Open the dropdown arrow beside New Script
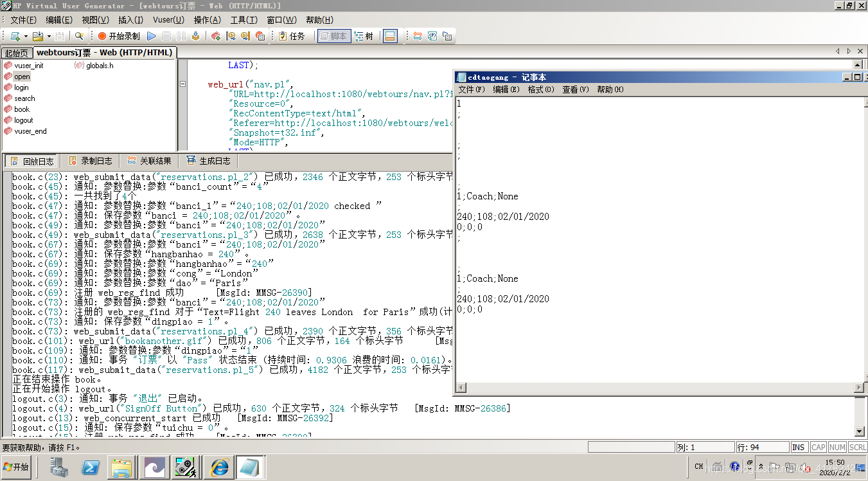This screenshot has height=481, width=868. click(x=25, y=37)
